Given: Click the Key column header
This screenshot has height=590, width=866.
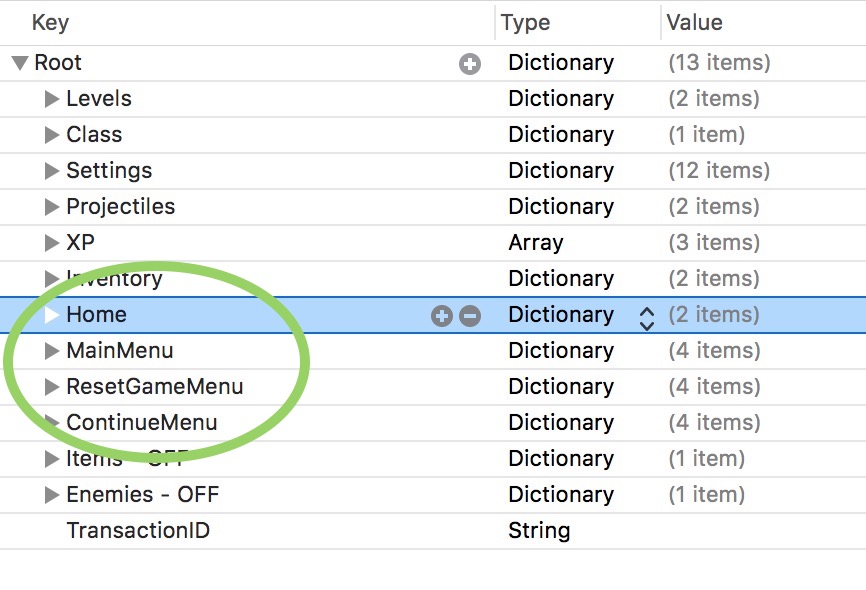Looking at the screenshot, I should [50, 22].
